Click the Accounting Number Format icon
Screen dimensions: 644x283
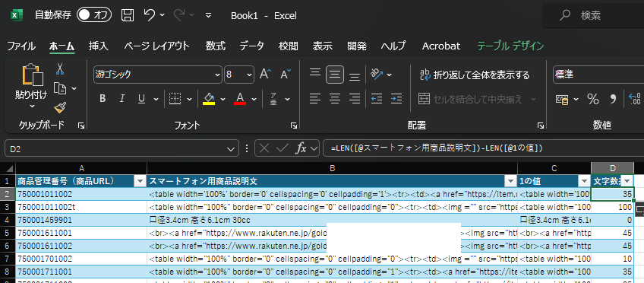pos(561,99)
